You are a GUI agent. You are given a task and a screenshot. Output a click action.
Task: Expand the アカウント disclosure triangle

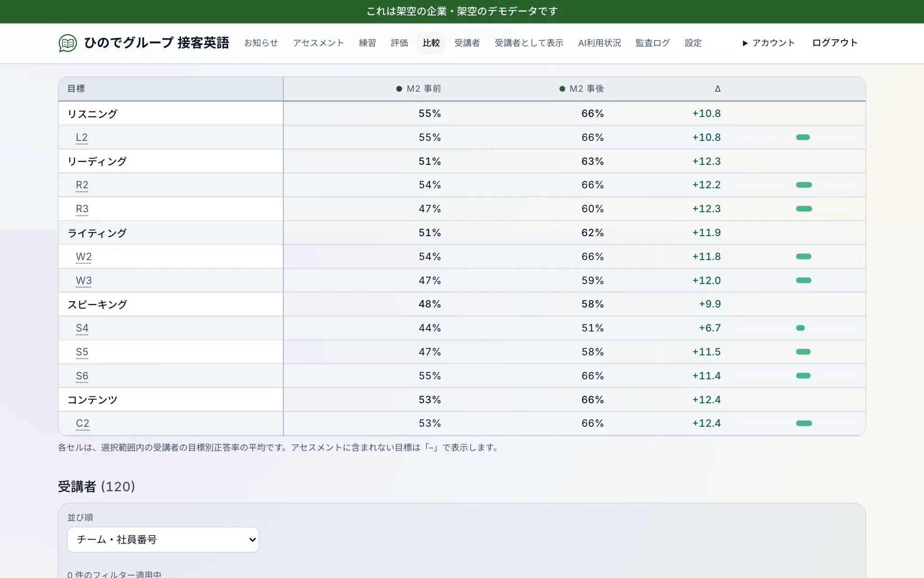click(745, 43)
